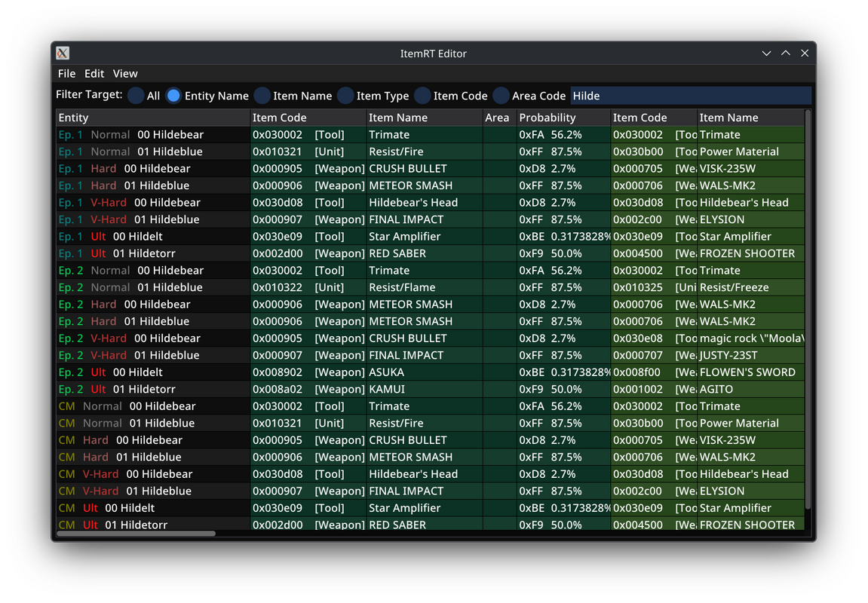Close the ItemRT Editor window

pos(805,53)
